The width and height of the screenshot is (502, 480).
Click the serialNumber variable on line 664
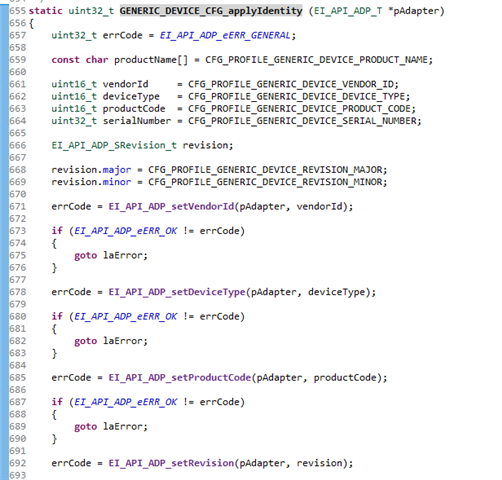(x=137, y=121)
